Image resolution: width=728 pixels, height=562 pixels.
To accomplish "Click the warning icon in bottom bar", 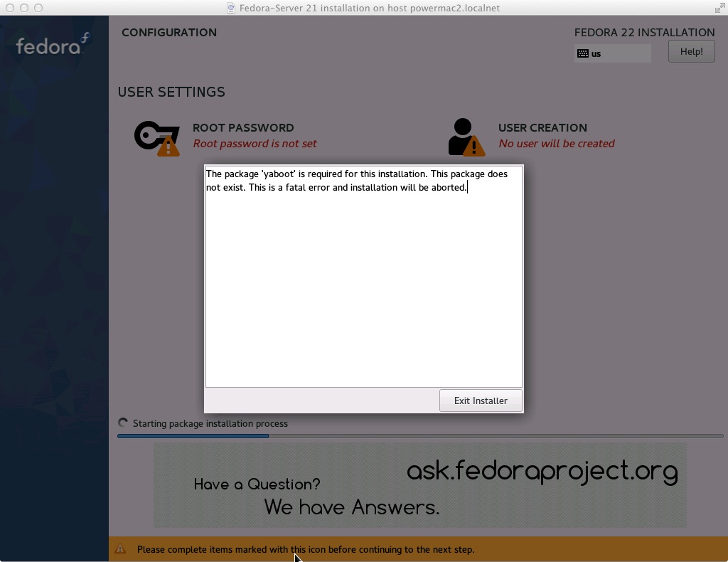I will click(x=120, y=549).
